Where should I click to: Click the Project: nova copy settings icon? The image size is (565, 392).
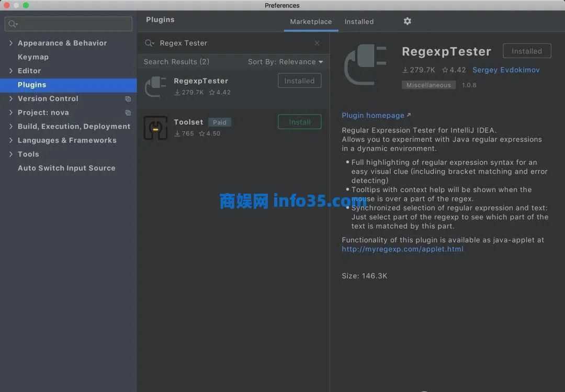pos(128,113)
